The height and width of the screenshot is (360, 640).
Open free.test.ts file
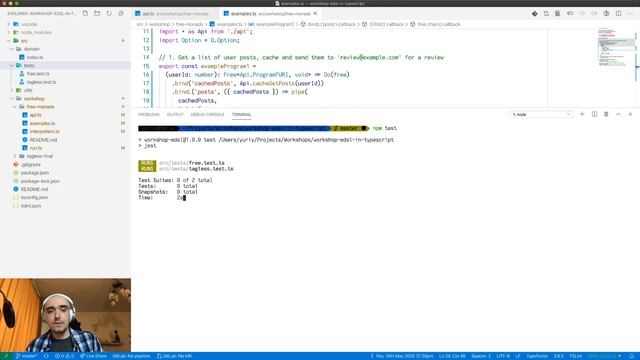click(x=38, y=74)
